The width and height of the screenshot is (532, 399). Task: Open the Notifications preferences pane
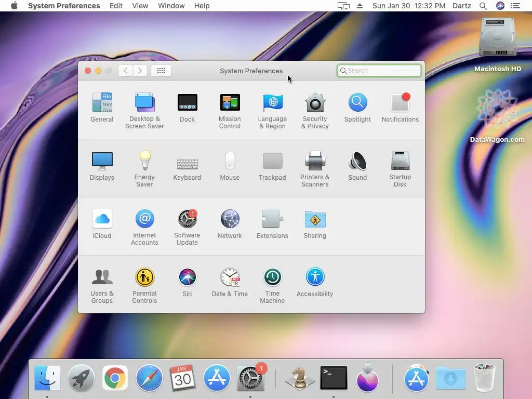[400, 108]
